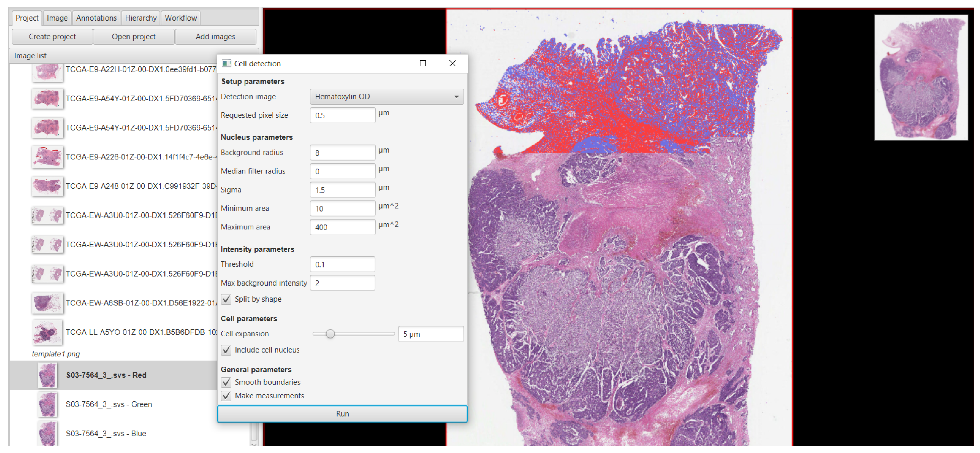
Task: Click the Cell expansion slider handle
Action: coord(330,334)
